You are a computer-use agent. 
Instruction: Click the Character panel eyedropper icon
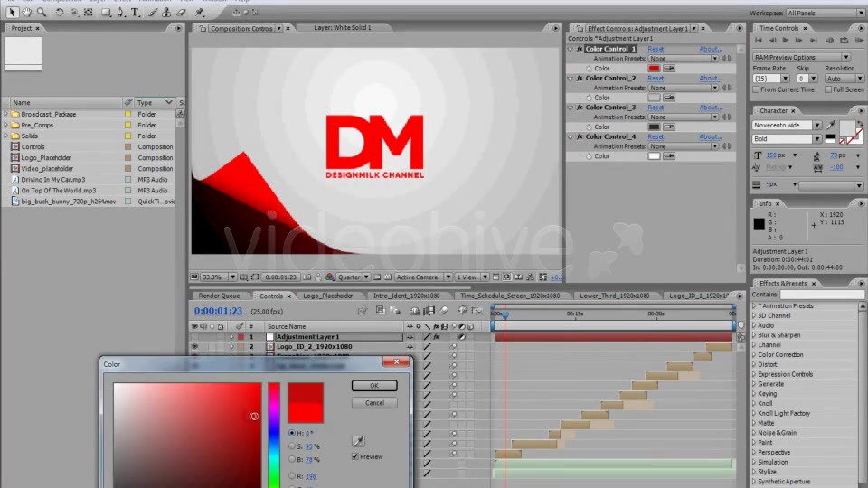[x=831, y=126]
